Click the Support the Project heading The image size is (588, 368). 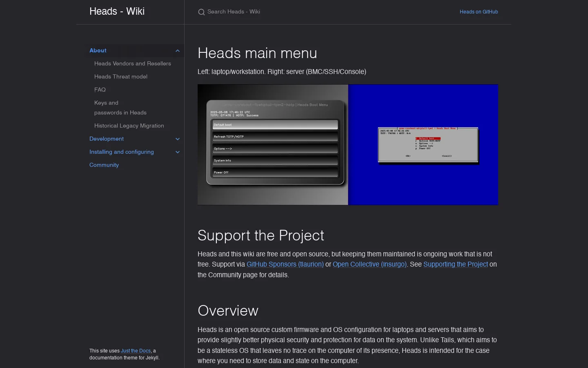coord(261,236)
